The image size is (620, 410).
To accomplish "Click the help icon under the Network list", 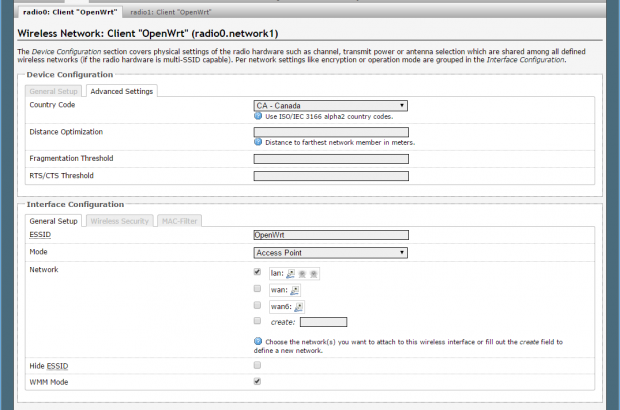I will [258, 342].
